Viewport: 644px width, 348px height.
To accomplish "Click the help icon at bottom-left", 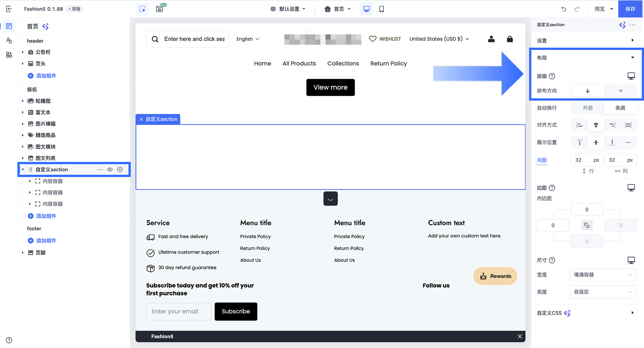I will pos(9,340).
